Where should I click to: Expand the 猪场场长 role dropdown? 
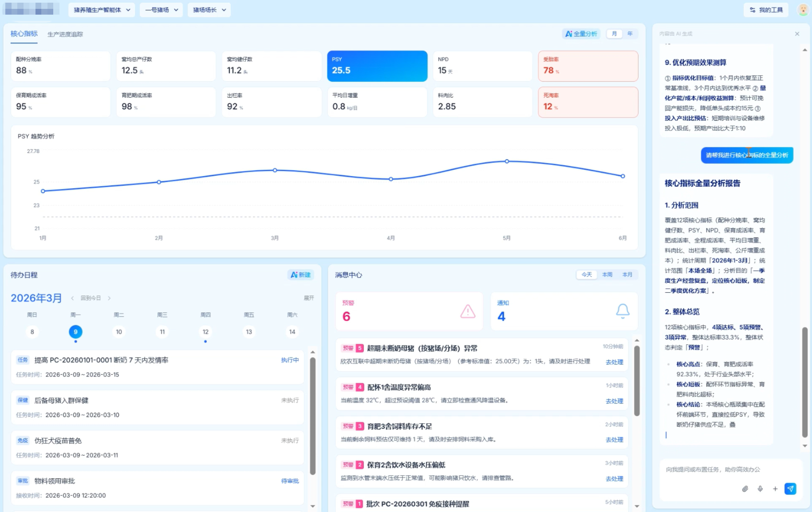coord(209,10)
